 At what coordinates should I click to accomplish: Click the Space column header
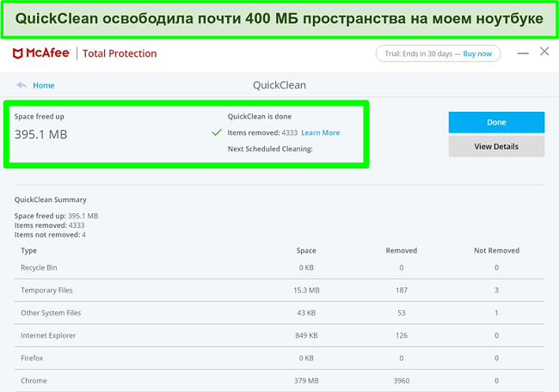tap(306, 250)
